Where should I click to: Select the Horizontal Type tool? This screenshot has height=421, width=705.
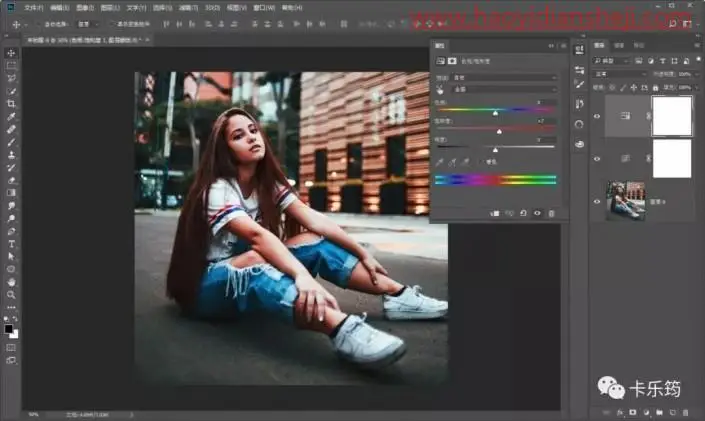tap(11, 244)
